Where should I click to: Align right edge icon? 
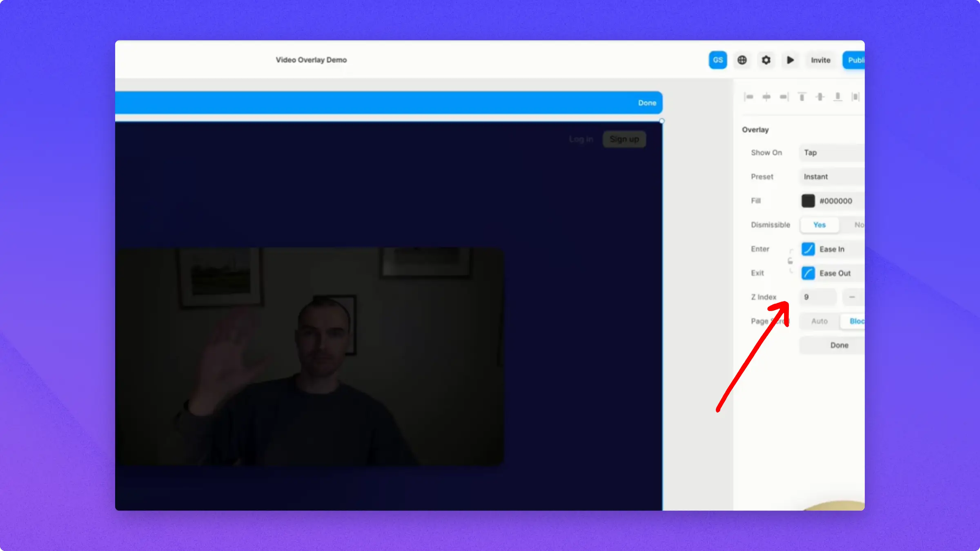pyautogui.click(x=784, y=97)
